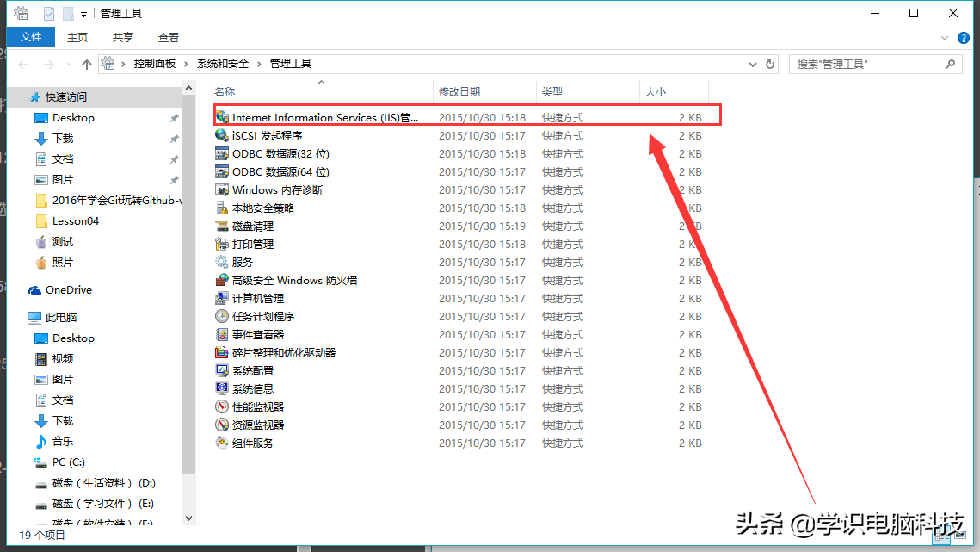This screenshot has height=552, width=980.
Task: Expand the ribbon with the chevron
Action: [945, 38]
